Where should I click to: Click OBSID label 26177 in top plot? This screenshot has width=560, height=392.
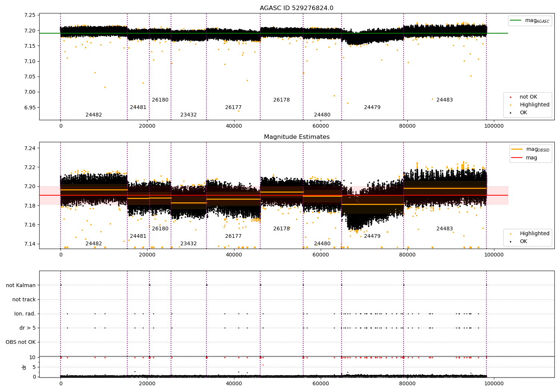point(233,108)
